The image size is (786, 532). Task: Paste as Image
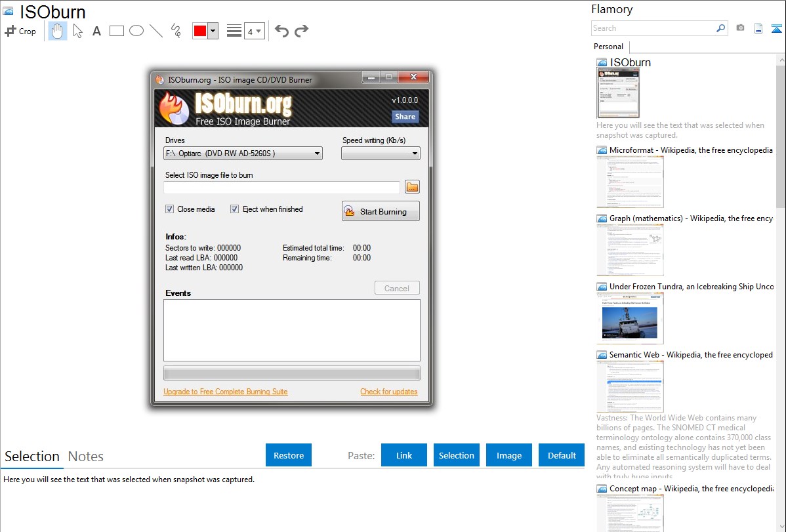tap(508, 455)
